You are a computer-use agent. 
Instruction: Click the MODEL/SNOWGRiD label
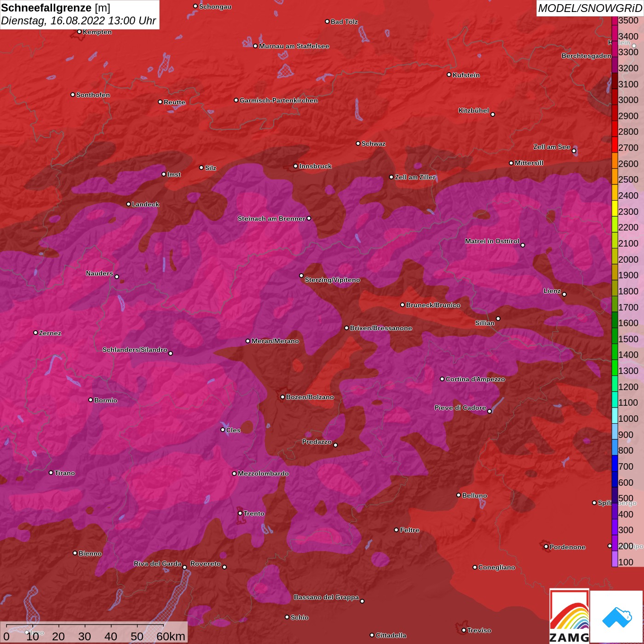click(x=590, y=8)
